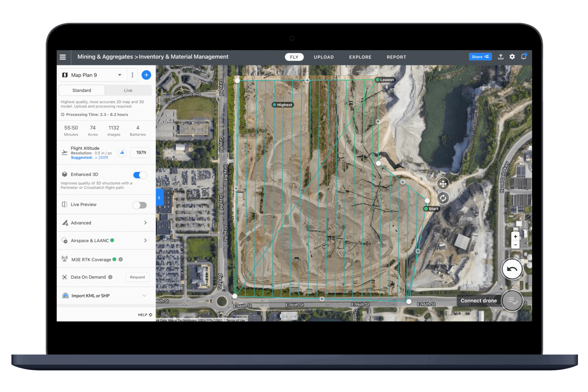This screenshot has height=392, width=588.
Task: Open the Map Plan overflow three-dot menu
Action: click(x=132, y=75)
